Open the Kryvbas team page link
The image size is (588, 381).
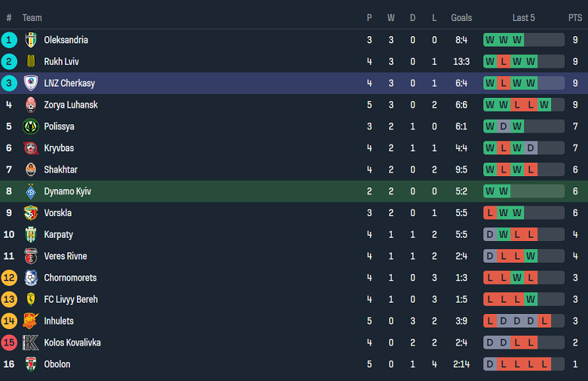coord(59,148)
